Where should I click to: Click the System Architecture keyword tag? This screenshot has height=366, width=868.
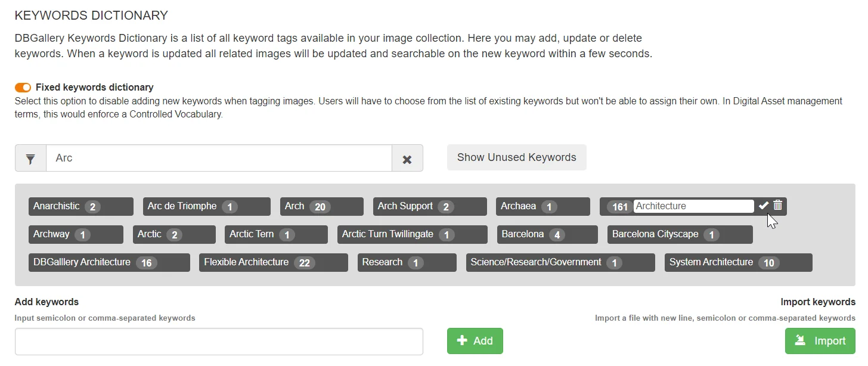711,262
